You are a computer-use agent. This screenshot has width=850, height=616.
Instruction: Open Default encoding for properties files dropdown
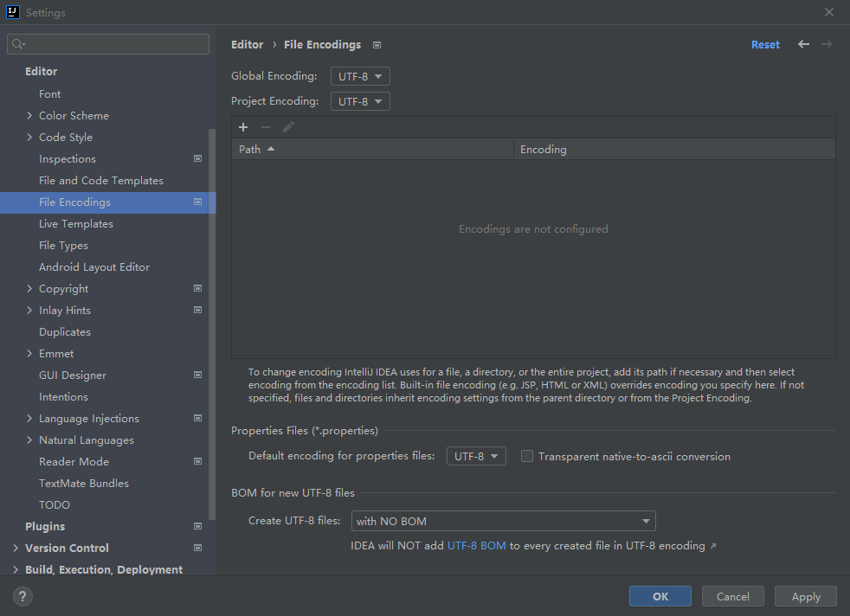[x=476, y=456]
